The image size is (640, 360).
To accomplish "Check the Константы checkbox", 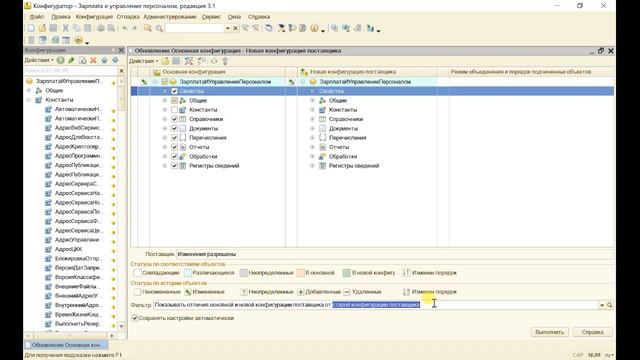I will (174, 110).
